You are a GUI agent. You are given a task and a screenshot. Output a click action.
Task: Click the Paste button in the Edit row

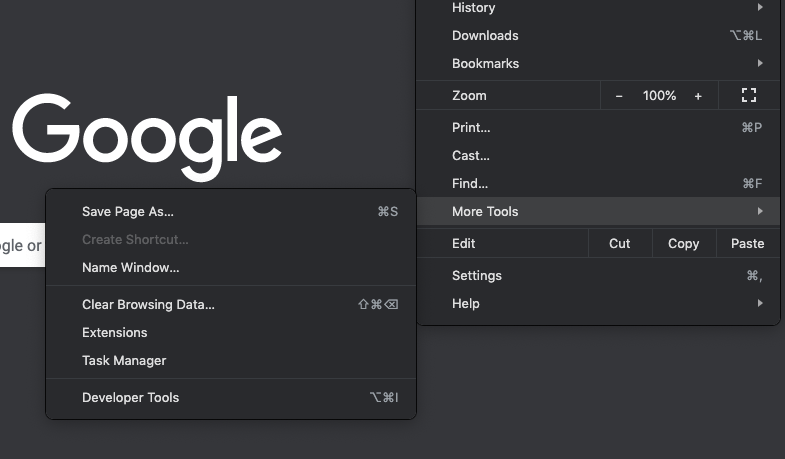tap(748, 243)
